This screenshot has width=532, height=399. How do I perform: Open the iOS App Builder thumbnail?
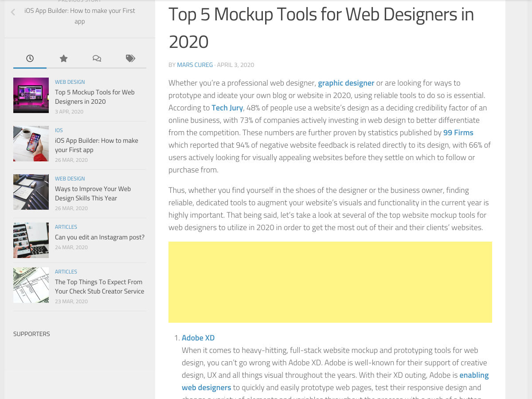coord(31,144)
